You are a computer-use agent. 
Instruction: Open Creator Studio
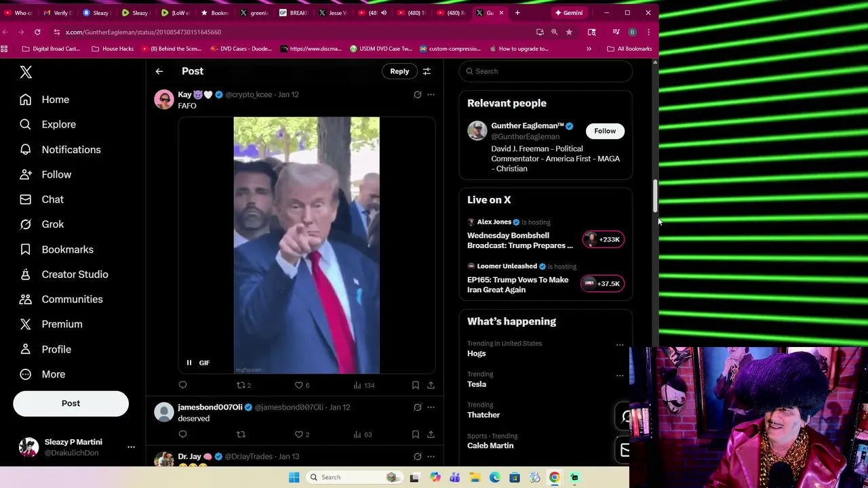(x=64, y=274)
